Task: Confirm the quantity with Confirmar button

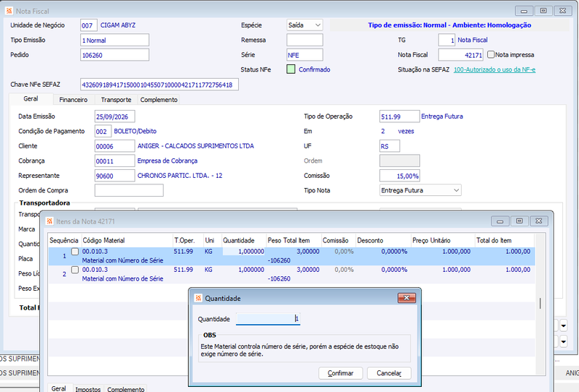Action: click(340, 373)
